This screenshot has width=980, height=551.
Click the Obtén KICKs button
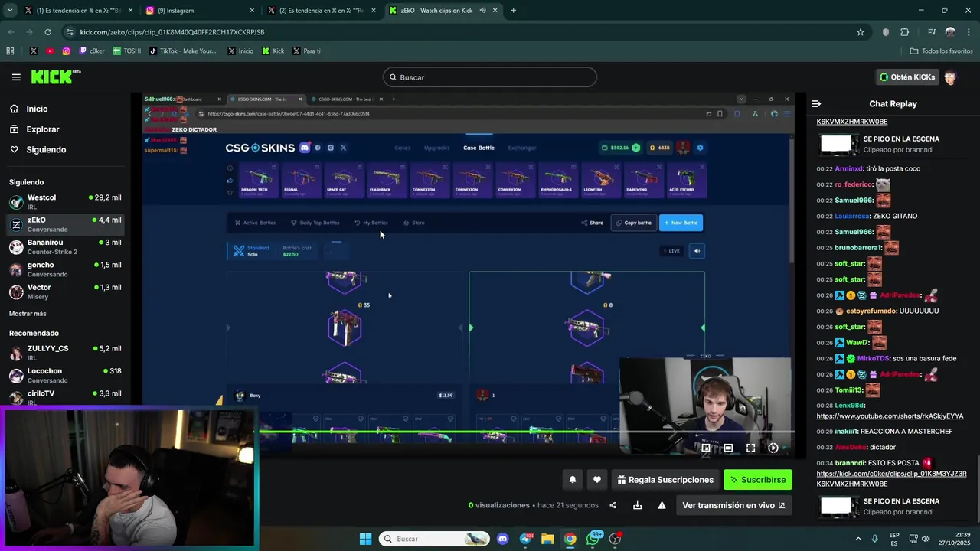point(907,77)
